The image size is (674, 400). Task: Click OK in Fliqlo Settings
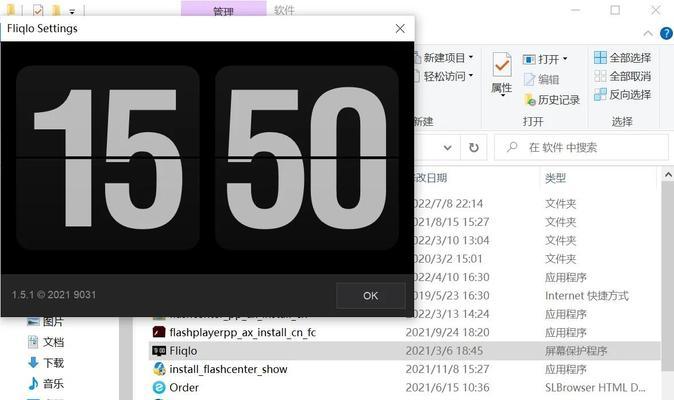(371, 296)
